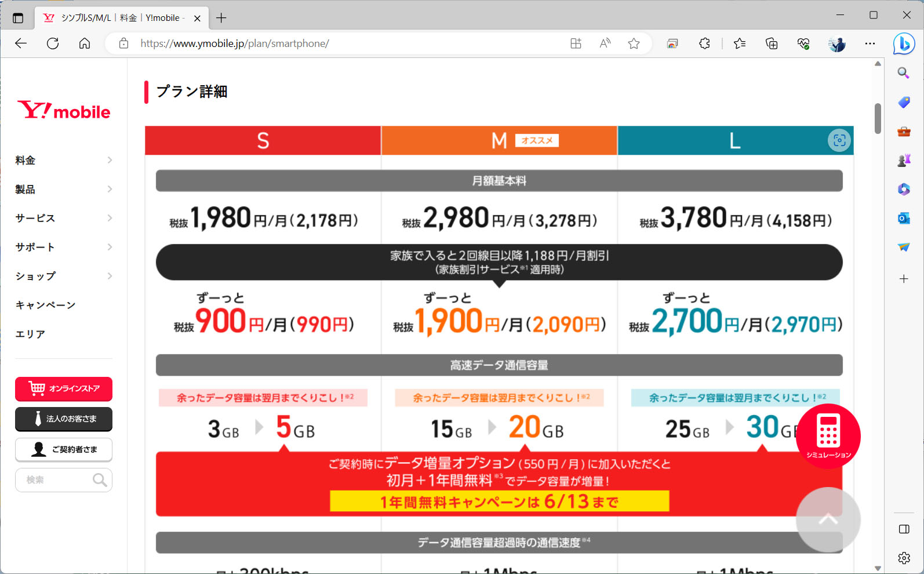Start Read Aloud from address bar
This screenshot has width=924, height=574.
[605, 43]
